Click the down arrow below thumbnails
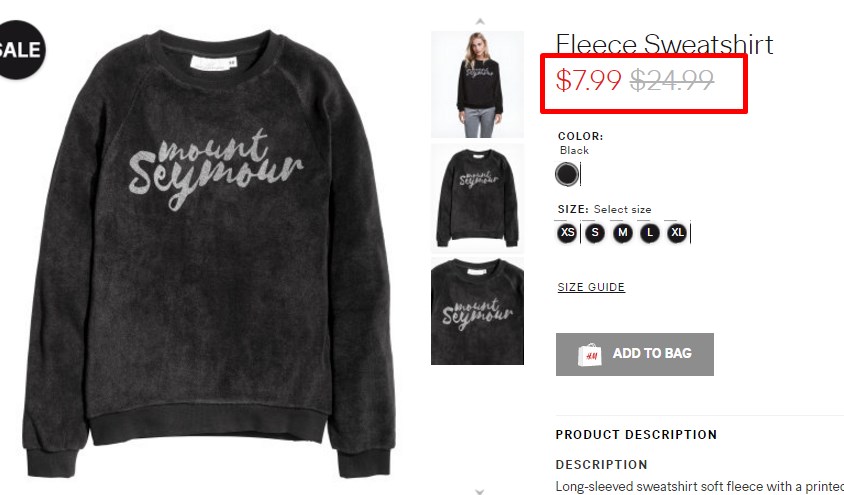This screenshot has height=495, width=844. pyautogui.click(x=480, y=491)
